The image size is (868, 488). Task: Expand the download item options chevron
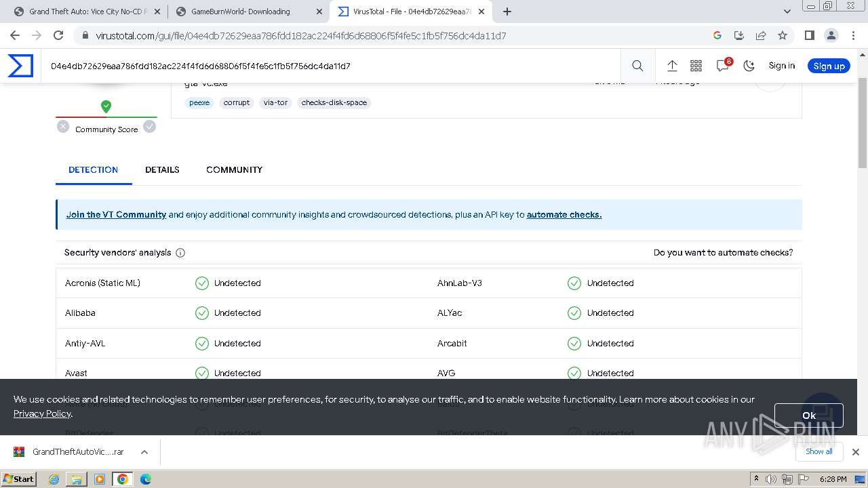[x=144, y=452]
